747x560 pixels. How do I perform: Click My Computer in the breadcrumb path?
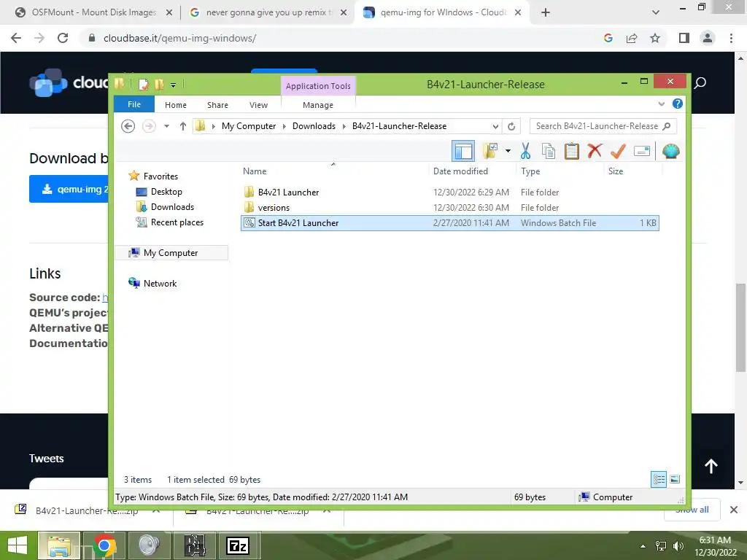pyautogui.click(x=248, y=126)
